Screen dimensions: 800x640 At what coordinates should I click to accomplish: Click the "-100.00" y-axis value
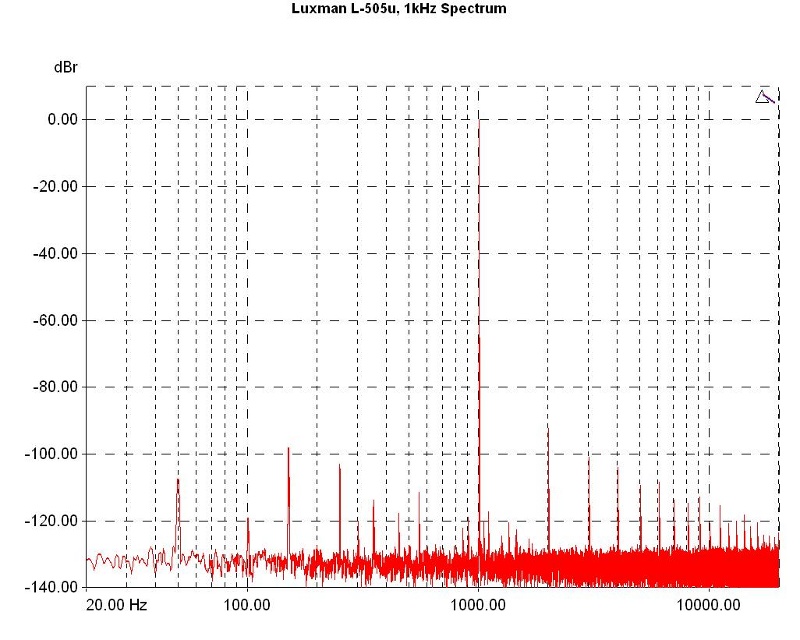pos(52,454)
